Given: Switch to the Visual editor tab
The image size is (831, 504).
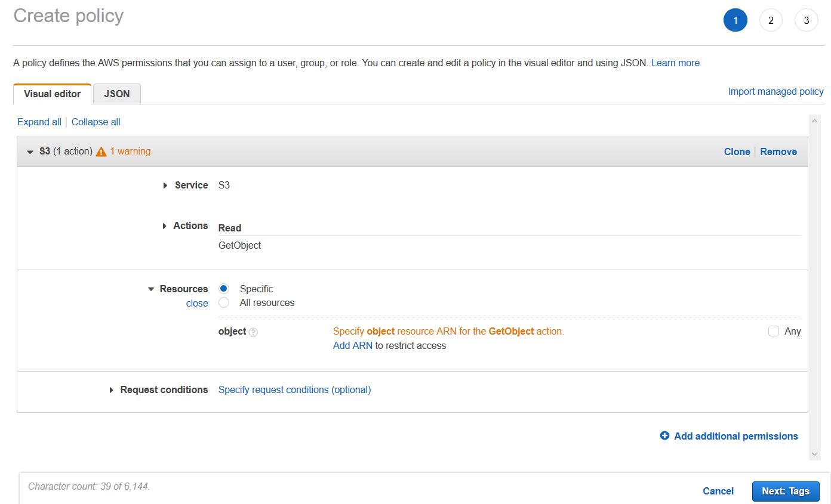Looking at the screenshot, I should click(52, 94).
